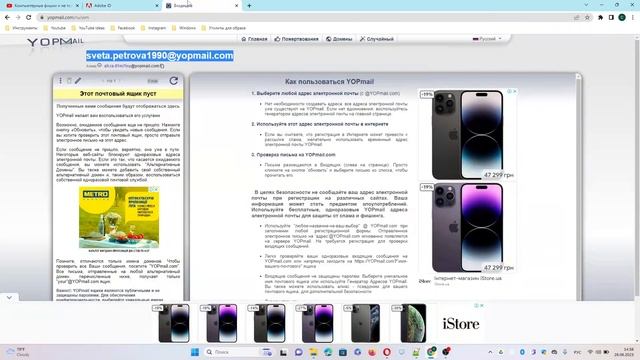The image size is (640, 360).
Task: Open the three-dot inbox menu
Action: [x=60, y=81]
